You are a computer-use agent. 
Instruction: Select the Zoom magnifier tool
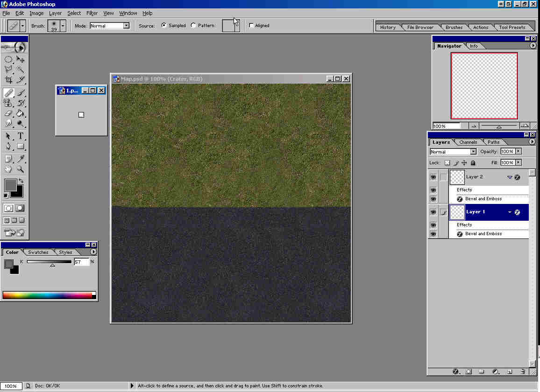(21, 169)
